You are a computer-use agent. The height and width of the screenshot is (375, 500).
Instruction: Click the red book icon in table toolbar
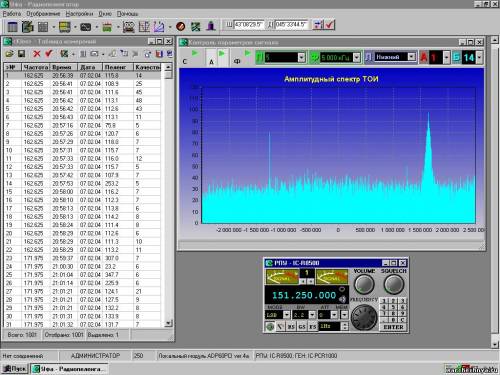coord(159,54)
